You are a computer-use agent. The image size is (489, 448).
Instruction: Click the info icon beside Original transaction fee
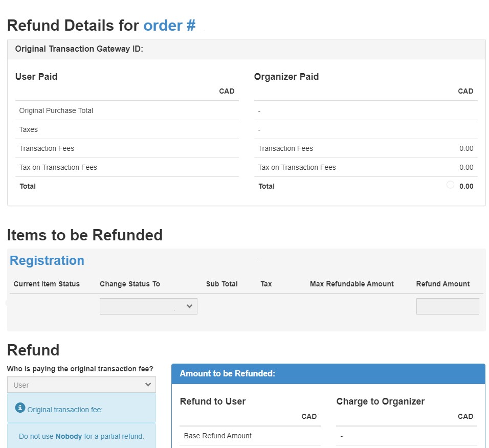coord(20,408)
